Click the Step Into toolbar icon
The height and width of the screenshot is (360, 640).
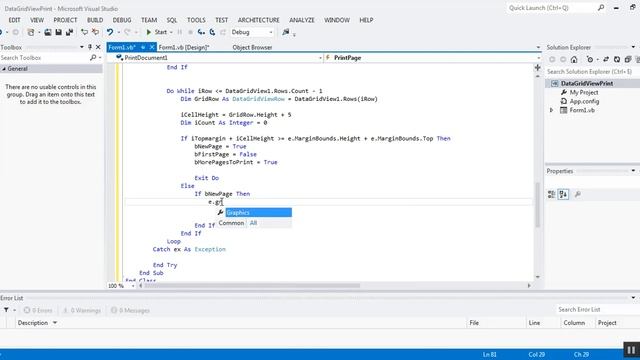(201, 32)
